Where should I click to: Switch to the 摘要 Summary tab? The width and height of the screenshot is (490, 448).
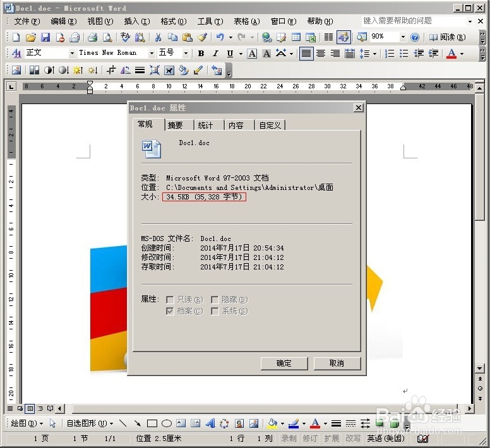176,125
